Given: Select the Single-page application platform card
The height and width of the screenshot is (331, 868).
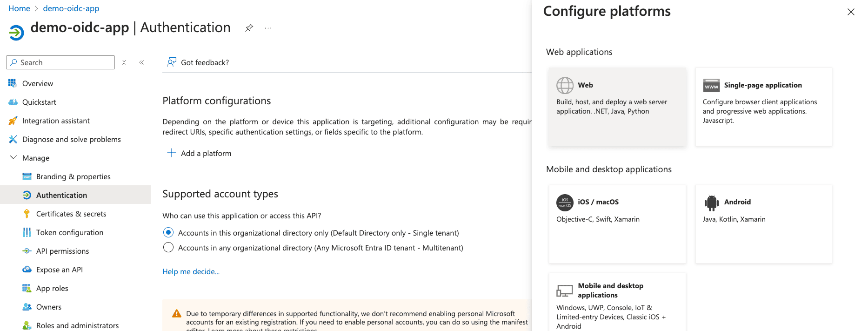Looking at the screenshot, I should [x=763, y=107].
